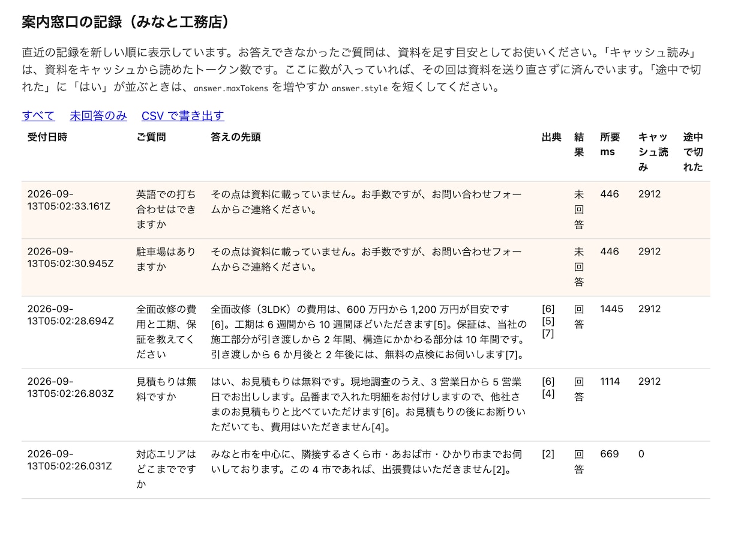Click the 未回答 result in the 英語での打ち合わせ row
The width and height of the screenshot is (732, 560).
[x=579, y=209]
